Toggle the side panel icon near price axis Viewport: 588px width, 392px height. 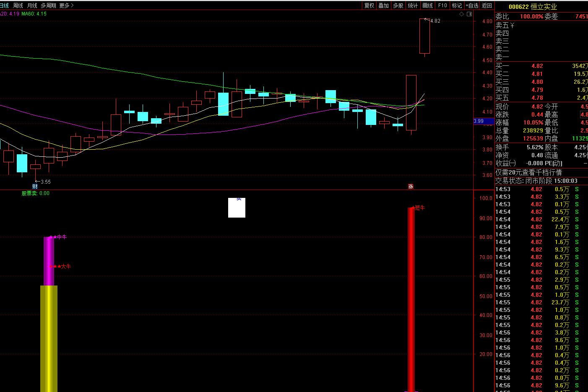468,14
